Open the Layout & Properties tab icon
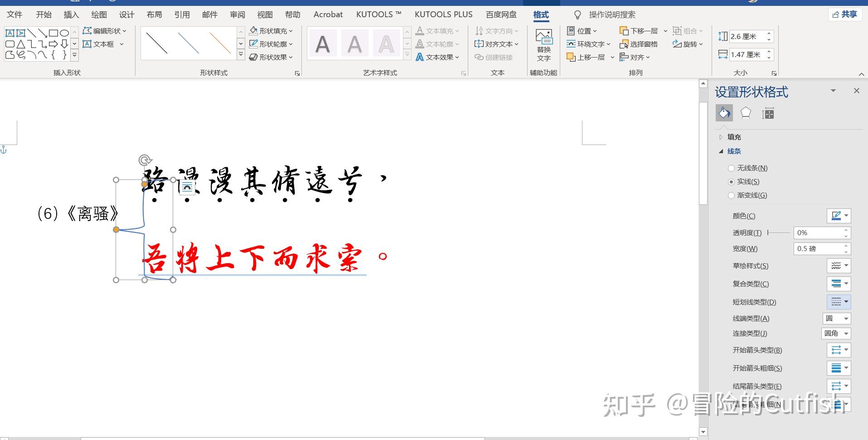Image resolution: width=868 pixels, height=440 pixels. point(768,113)
